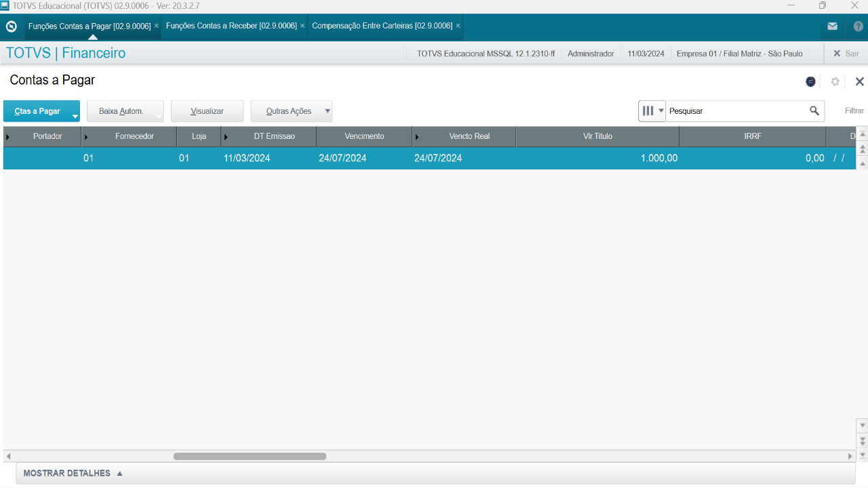Screen dimensions: 868x488
Task: Switch to Funções Contas a Receber tab
Action: click(231, 26)
